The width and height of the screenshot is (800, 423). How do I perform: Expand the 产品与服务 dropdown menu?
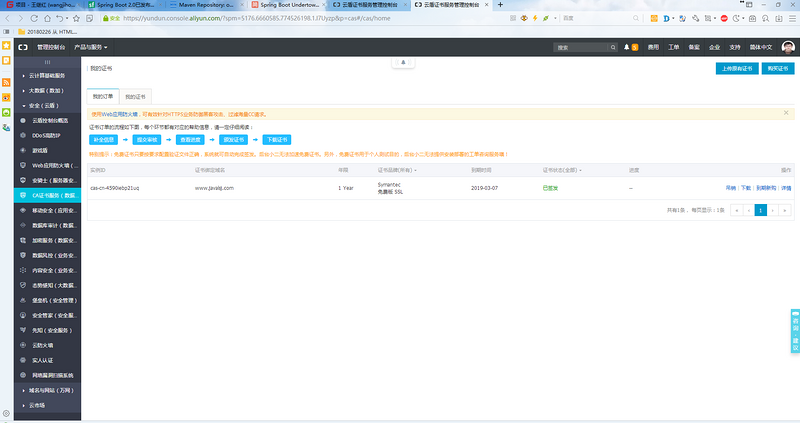[91, 47]
